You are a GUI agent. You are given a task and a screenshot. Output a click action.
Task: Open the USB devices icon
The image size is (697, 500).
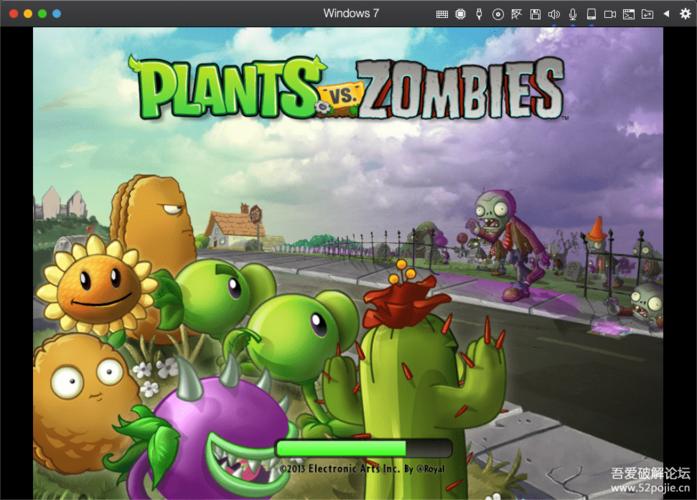click(x=479, y=14)
